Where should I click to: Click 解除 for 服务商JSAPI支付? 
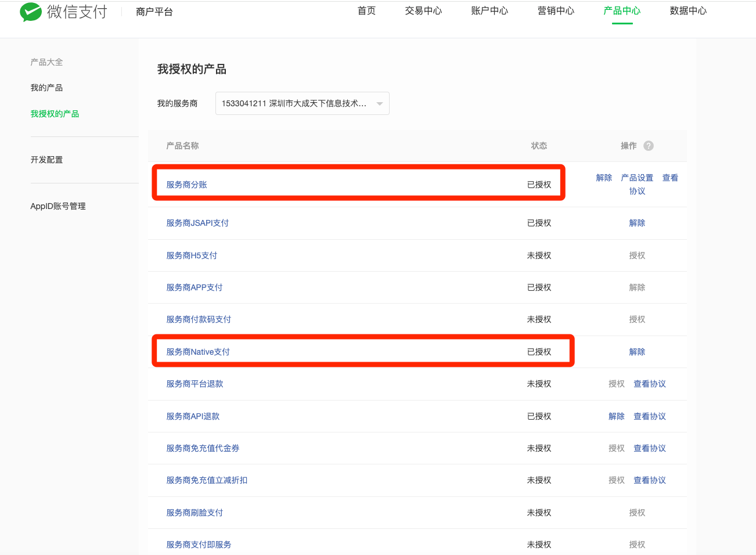point(637,223)
